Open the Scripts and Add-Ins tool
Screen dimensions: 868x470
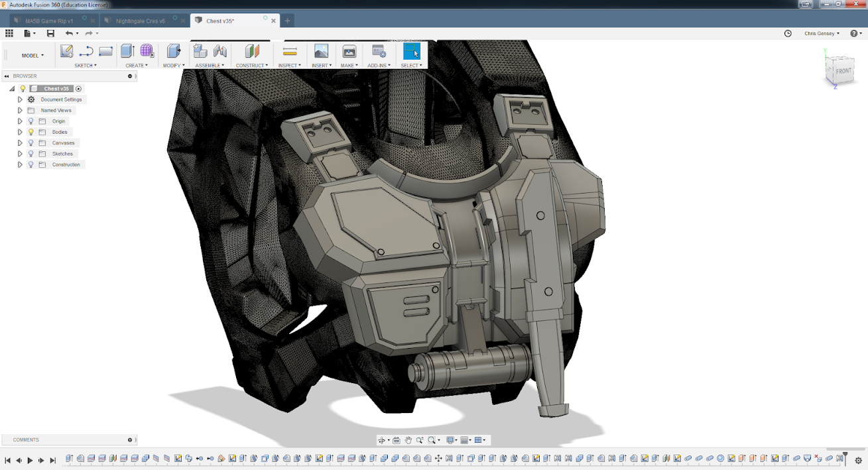379,51
